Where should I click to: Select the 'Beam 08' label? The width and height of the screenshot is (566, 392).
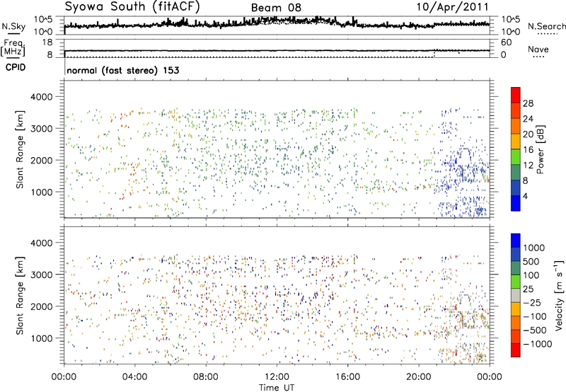tap(276, 8)
